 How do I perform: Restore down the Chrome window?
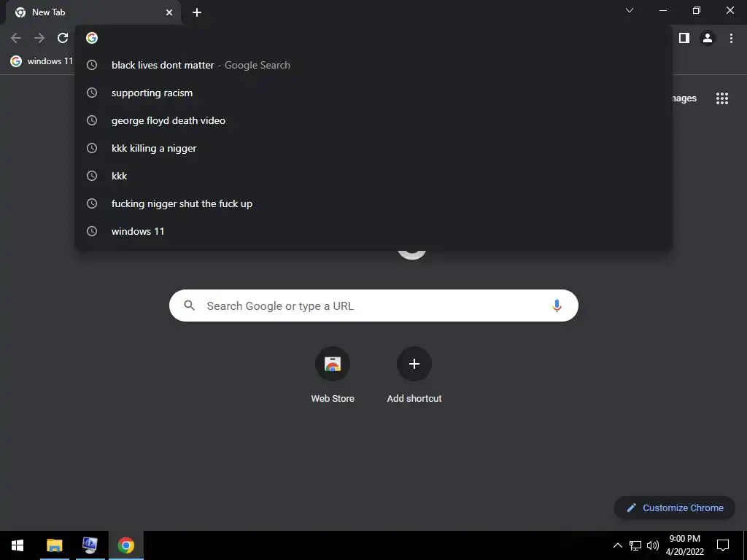697,10
